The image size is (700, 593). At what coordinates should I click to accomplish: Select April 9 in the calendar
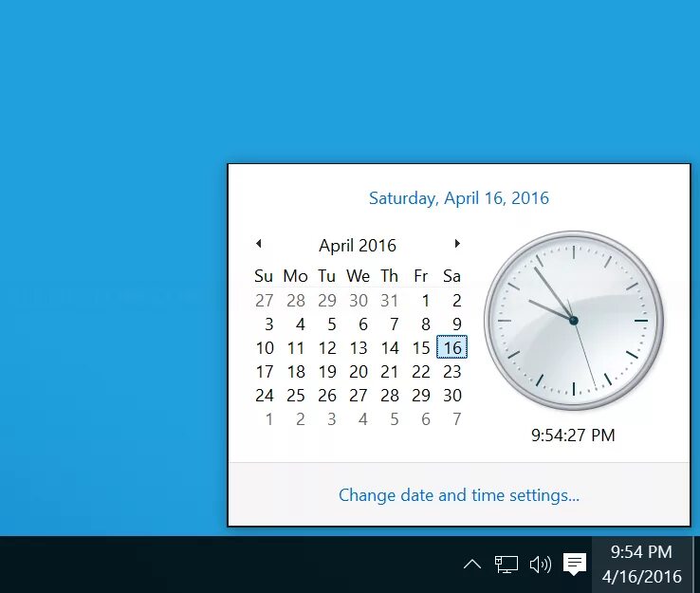point(456,324)
